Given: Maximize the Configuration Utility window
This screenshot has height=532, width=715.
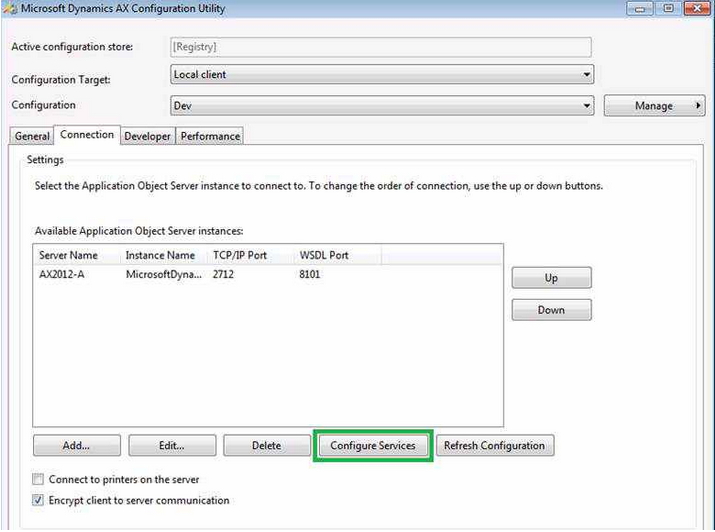Looking at the screenshot, I should tap(665, 9).
